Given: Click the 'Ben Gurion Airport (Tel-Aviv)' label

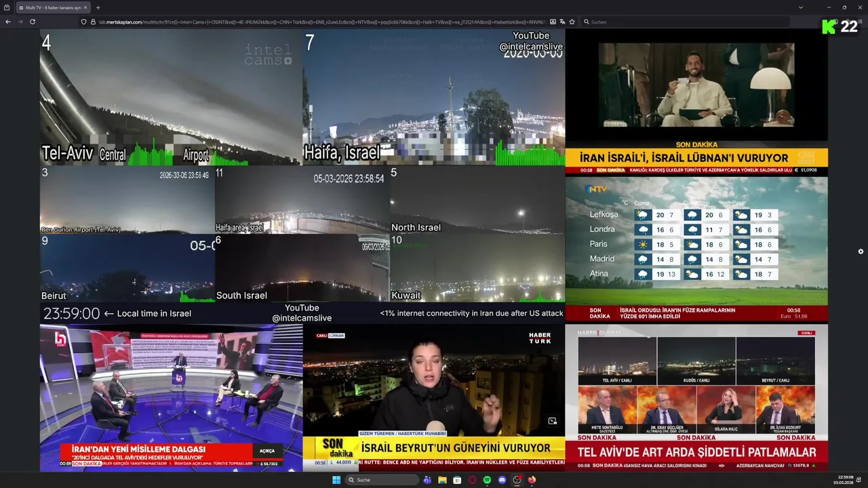Looking at the screenshot, I should [81, 230].
